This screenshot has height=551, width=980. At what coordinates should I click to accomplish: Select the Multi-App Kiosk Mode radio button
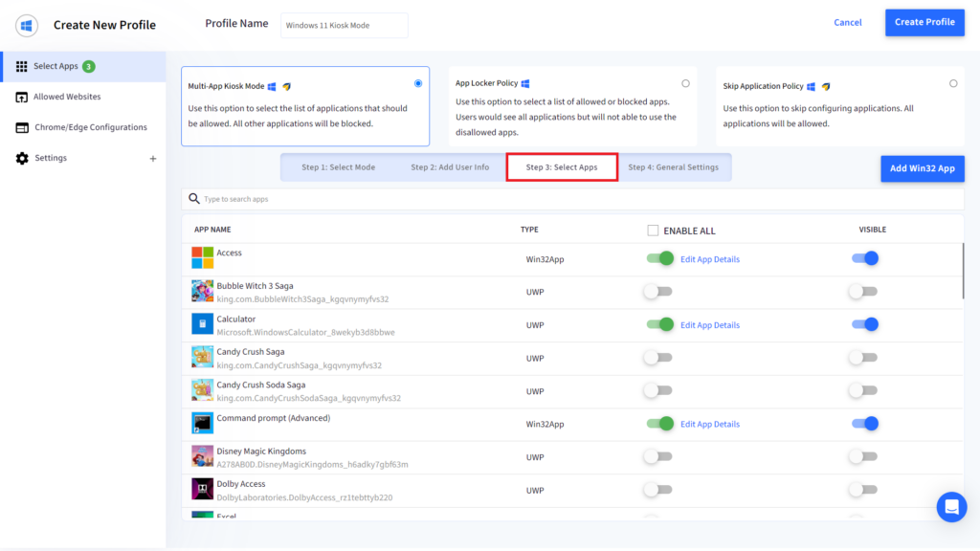[x=418, y=83]
